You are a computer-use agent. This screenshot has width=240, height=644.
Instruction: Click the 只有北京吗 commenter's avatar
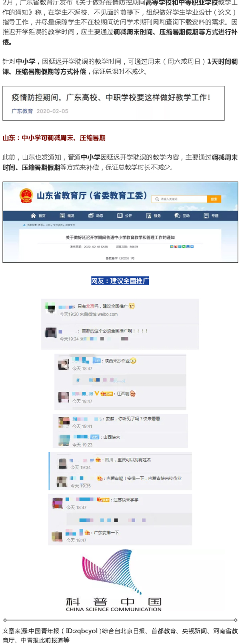[50, 308]
